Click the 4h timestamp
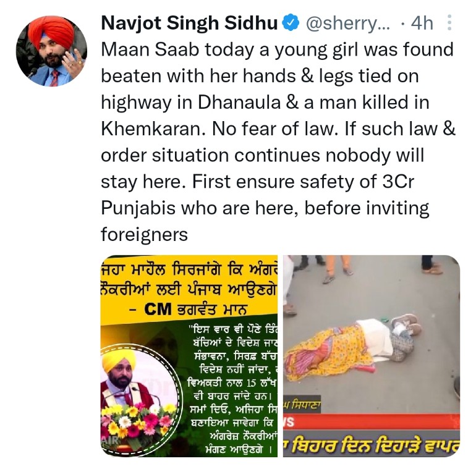The width and height of the screenshot is (476, 469). pyautogui.click(x=422, y=23)
